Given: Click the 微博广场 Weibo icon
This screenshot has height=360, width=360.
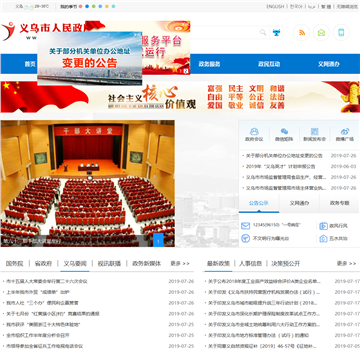Looking at the screenshot, I should (x=345, y=135).
